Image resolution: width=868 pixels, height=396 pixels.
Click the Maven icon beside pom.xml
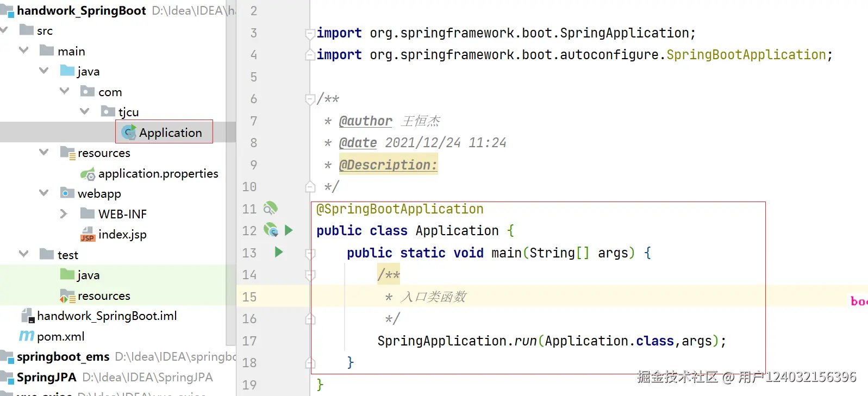coord(27,336)
